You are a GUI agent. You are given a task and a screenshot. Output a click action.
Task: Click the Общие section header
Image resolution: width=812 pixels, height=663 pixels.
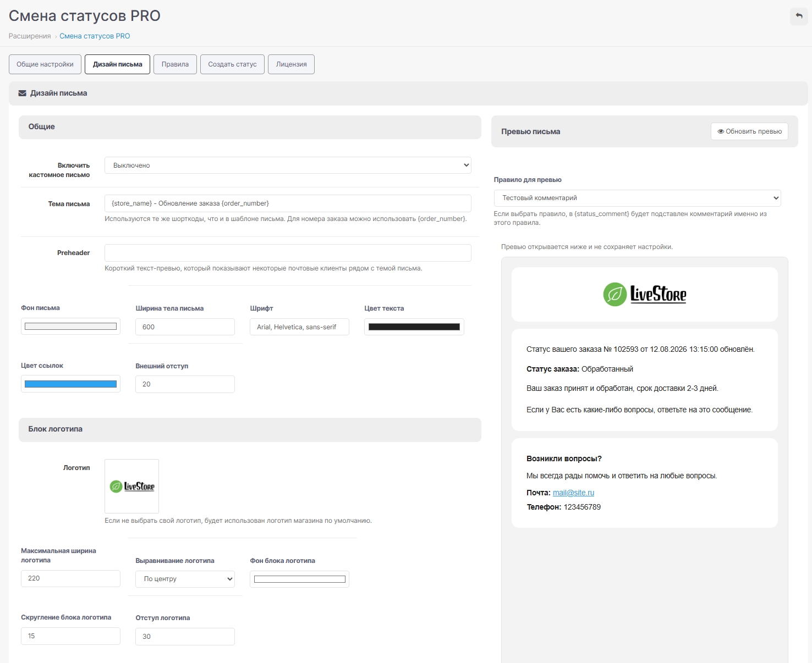coord(250,127)
